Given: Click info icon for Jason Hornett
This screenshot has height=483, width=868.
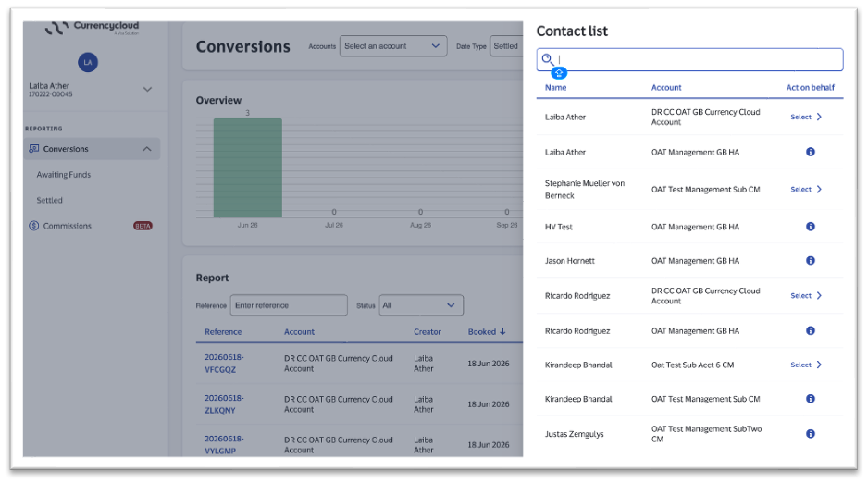Looking at the screenshot, I should pos(810,261).
